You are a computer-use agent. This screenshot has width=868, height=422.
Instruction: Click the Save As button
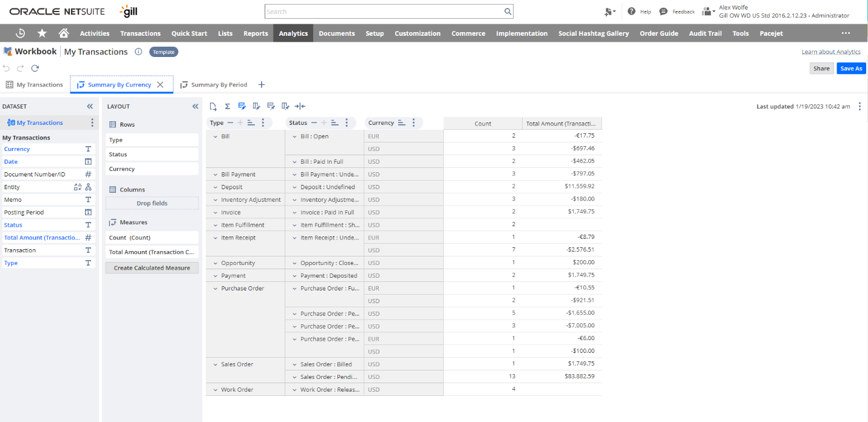[x=850, y=69]
